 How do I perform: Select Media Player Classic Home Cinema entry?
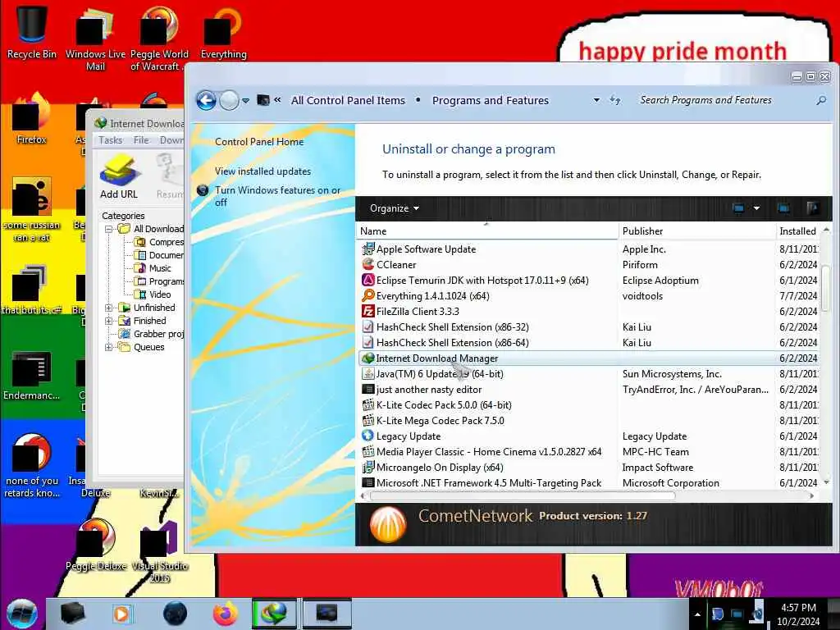click(x=588, y=452)
